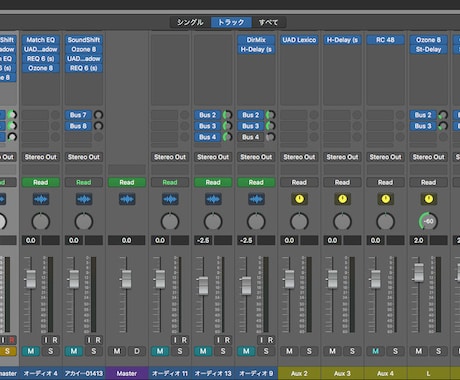Screen dimensions: 460x380
Task: Solo the オーディオ 11 channel
Action: coord(180,351)
